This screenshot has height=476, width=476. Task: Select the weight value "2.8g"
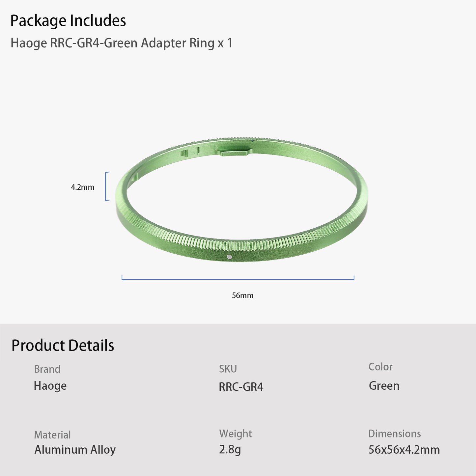(230, 449)
